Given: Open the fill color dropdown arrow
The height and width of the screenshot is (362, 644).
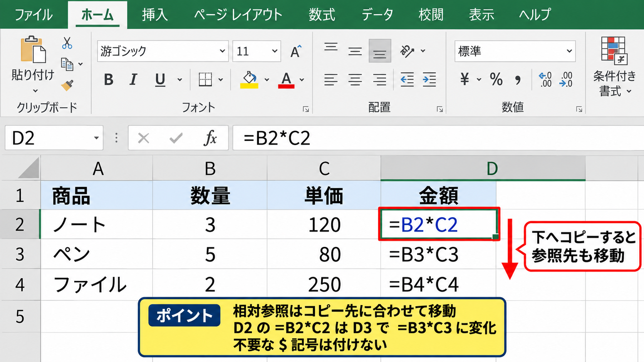Looking at the screenshot, I should [267, 80].
